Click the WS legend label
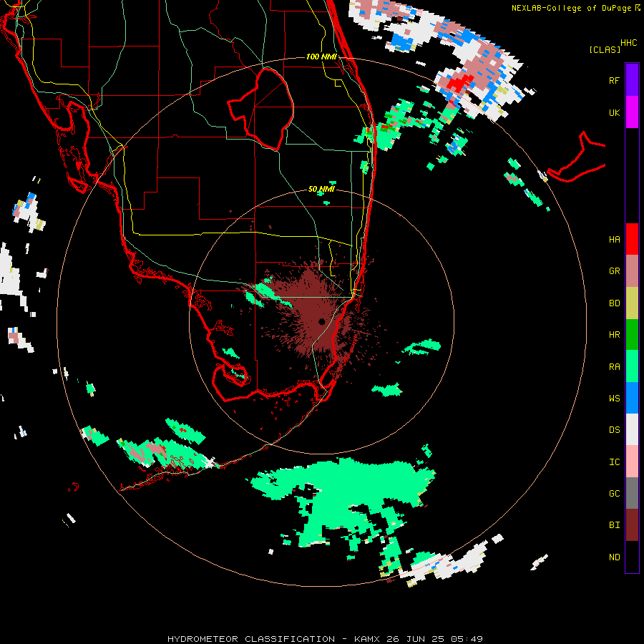 (x=614, y=398)
